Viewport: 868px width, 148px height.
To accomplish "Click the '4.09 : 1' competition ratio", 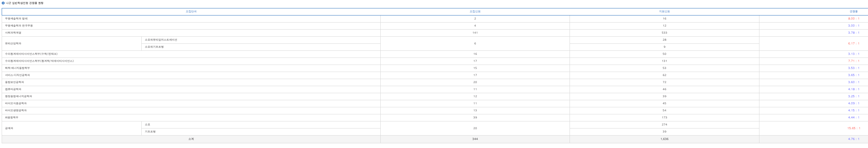I will pos(853,103).
